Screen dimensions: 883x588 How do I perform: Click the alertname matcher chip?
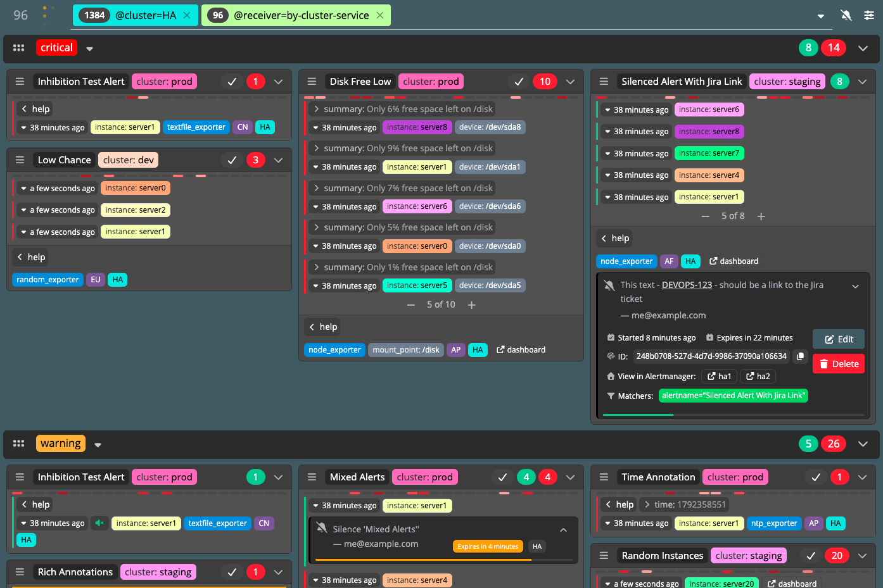[x=734, y=396]
